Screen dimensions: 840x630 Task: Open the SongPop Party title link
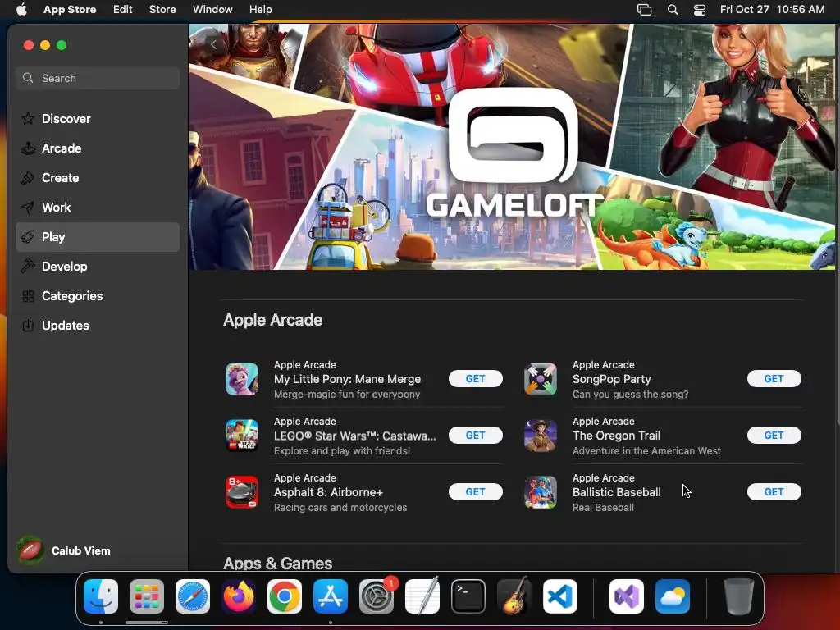tap(611, 379)
